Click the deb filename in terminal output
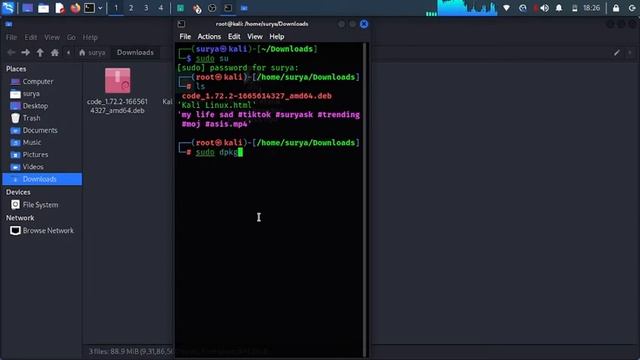 tap(257, 96)
